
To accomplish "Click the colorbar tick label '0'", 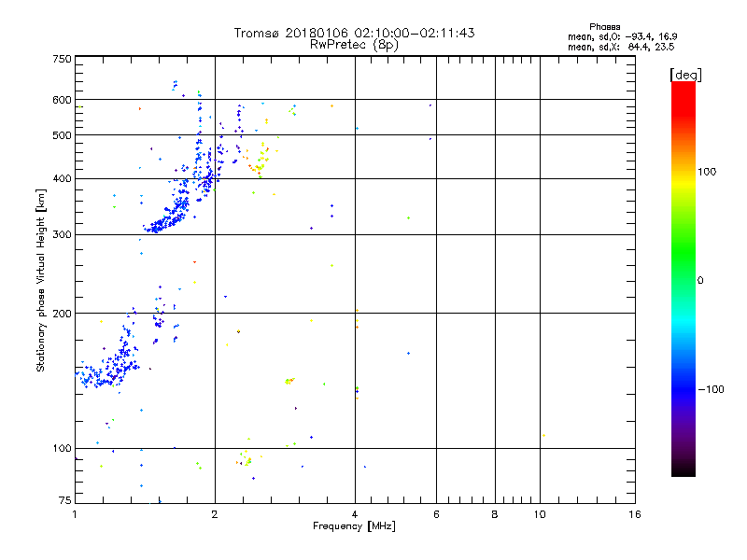I will point(700,281).
